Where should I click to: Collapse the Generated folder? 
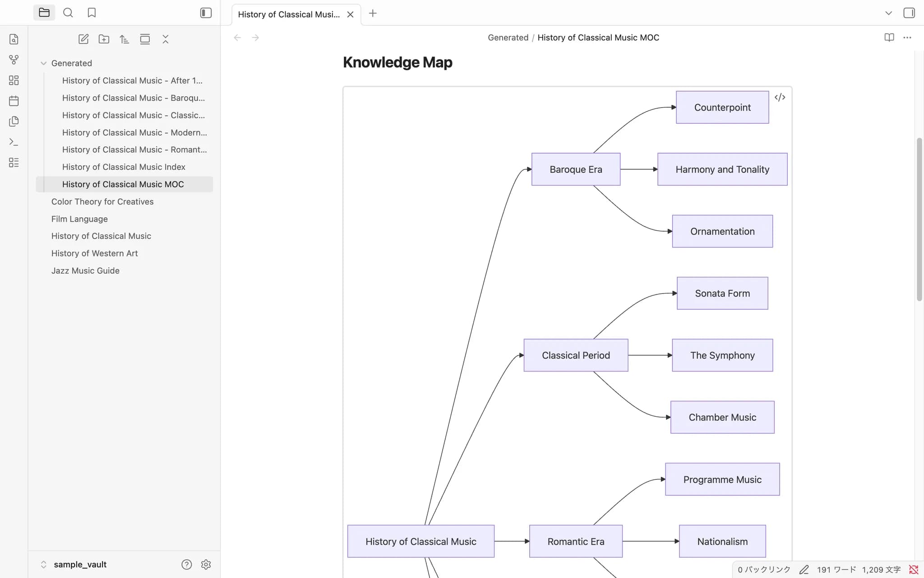(44, 63)
